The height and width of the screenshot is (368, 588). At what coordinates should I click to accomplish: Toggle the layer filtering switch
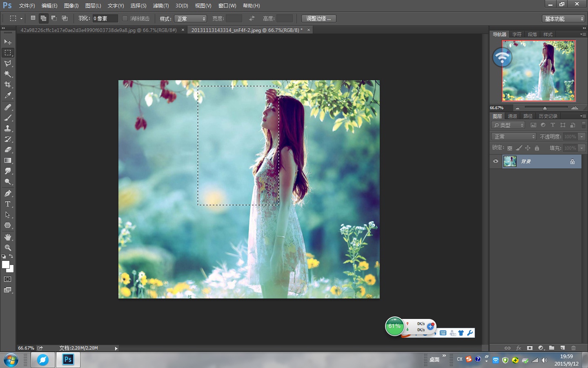pyautogui.click(x=584, y=125)
